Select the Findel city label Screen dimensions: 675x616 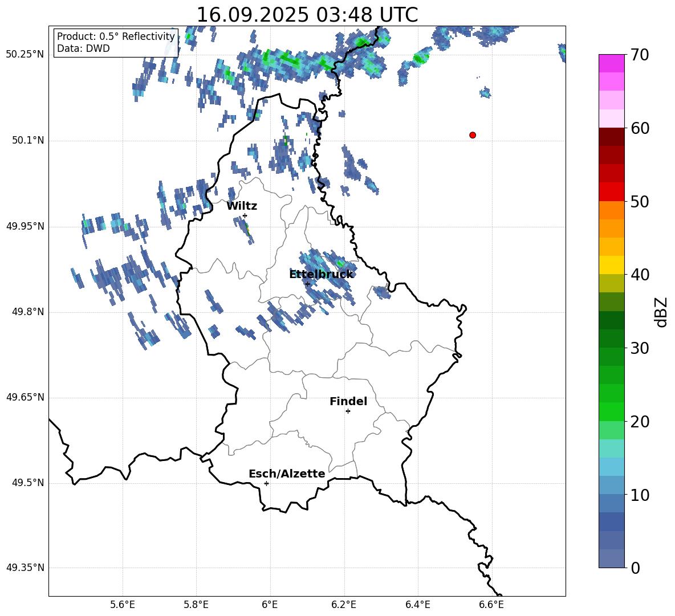[348, 401]
